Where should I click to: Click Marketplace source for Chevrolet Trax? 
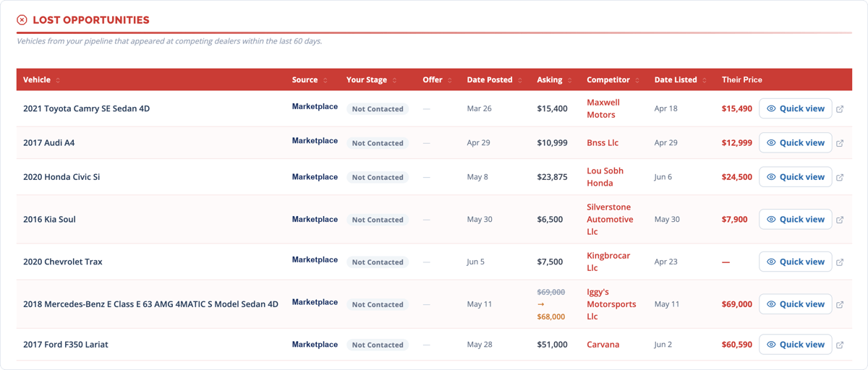tap(315, 260)
